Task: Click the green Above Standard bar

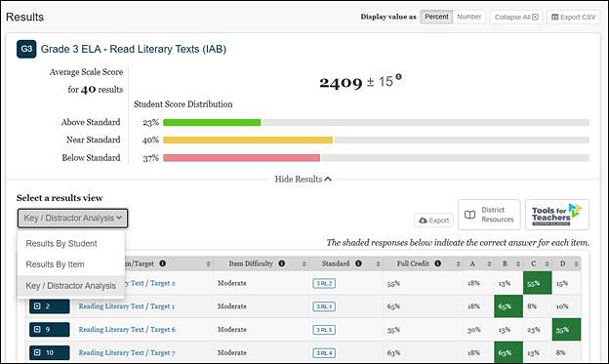Action: pos(212,123)
